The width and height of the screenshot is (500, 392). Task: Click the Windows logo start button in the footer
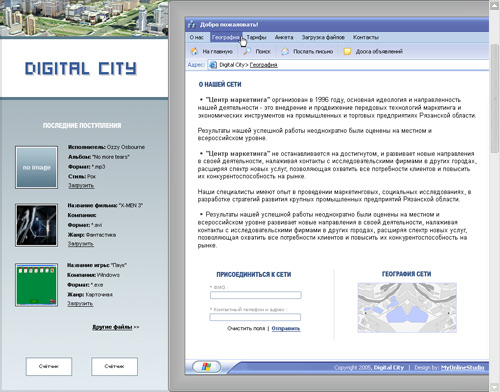pyautogui.click(x=207, y=367)
